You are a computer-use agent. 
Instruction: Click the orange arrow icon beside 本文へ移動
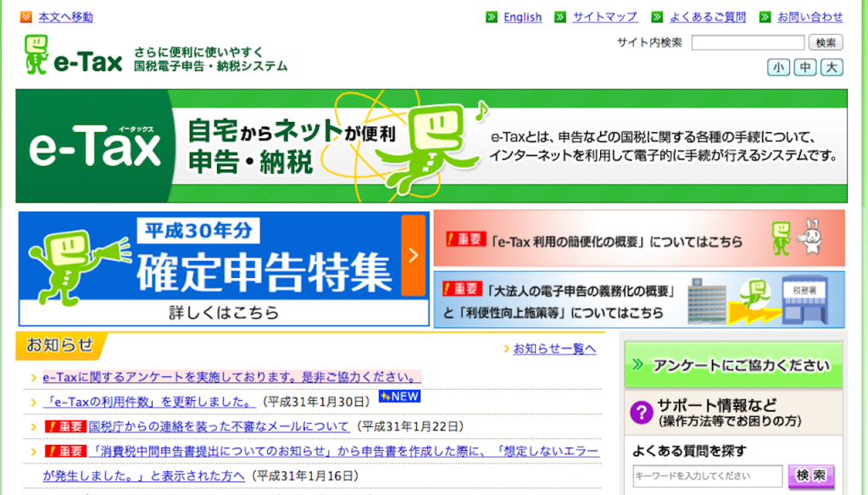(x=26, y=17)
